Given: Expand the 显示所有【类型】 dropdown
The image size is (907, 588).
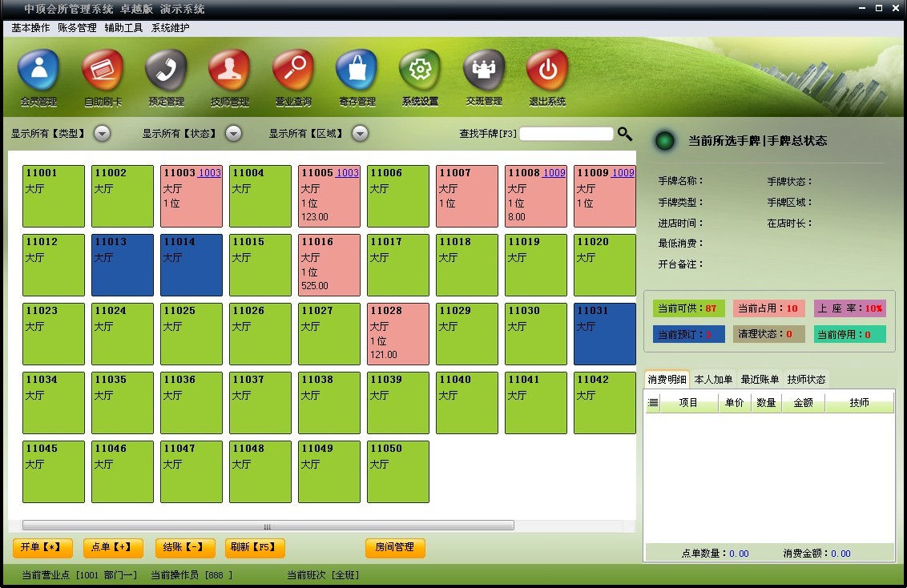Looking at the screenshot, I should 102,134.
